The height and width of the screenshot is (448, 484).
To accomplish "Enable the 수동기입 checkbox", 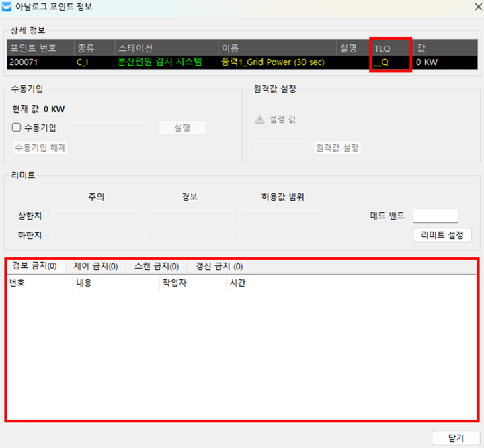I will click(x=17, y=128).
